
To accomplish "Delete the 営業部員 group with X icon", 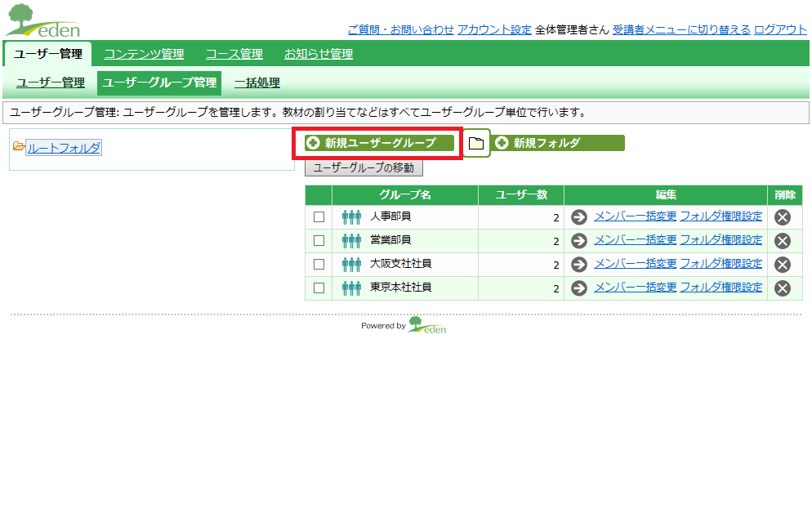I will [783, 241].
